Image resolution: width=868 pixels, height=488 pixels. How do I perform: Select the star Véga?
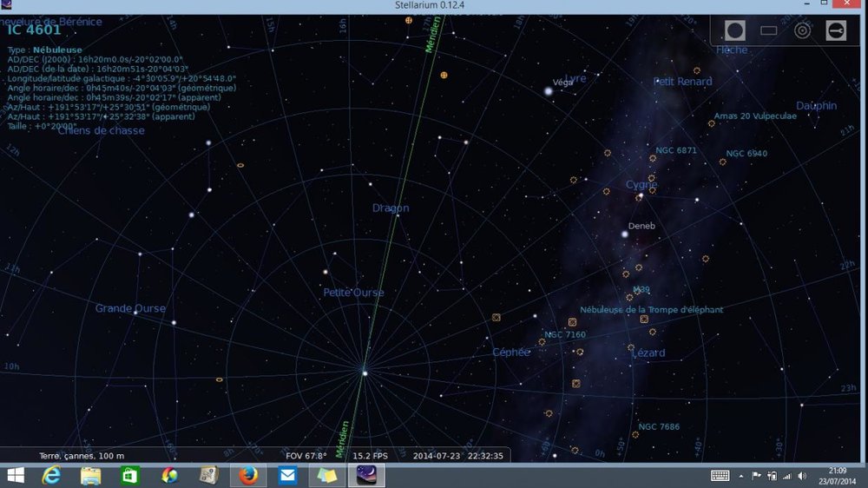(549, 91)
